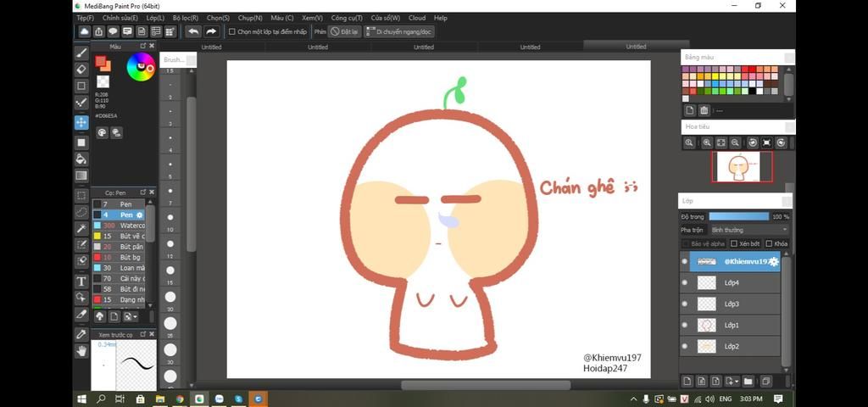The width and height of the screenshot is (868, 407).
Task: Add a new folder in layer panel
Action: pos(748,381)
